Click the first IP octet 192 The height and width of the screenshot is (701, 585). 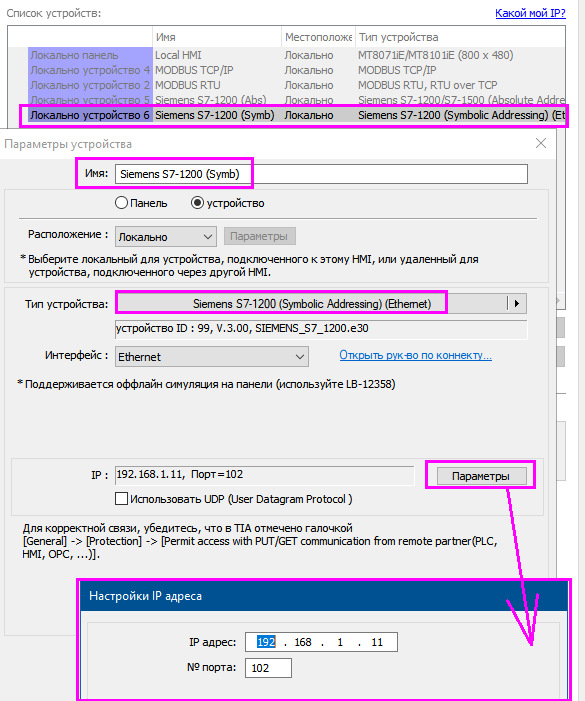tap(266, 642)
